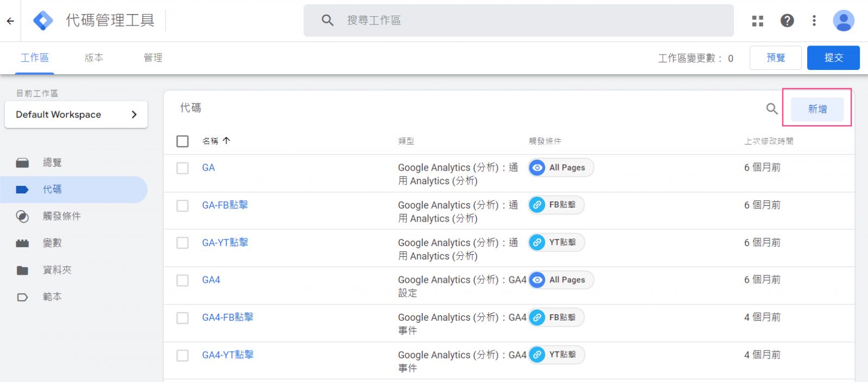Open the Google apps grid icon
This screenshot has width=868, height=382.
757,21
